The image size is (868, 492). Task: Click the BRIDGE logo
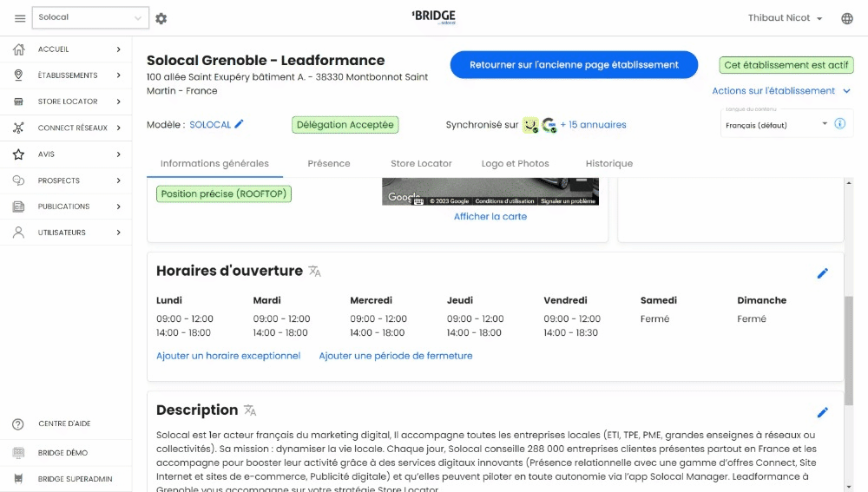point(434,17)
